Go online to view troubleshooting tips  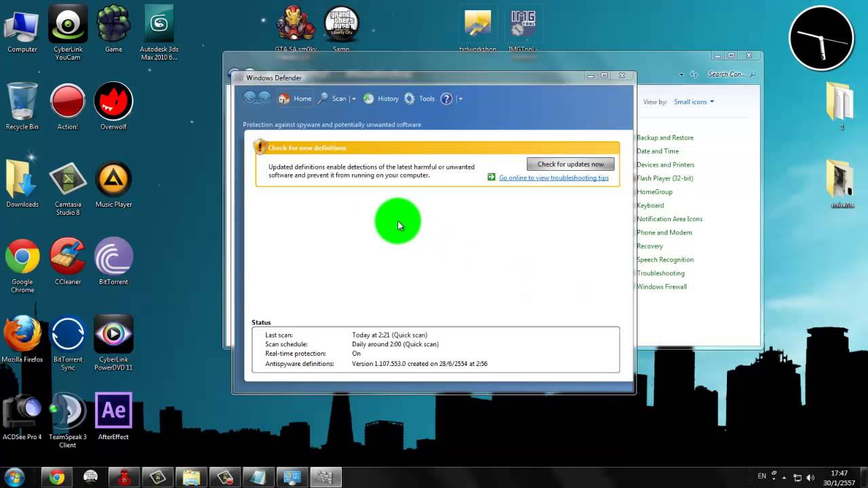553,178
